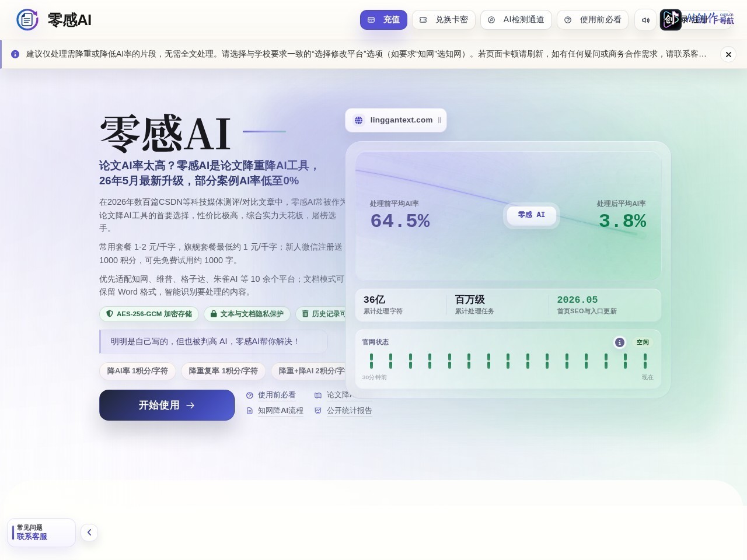Click the lock icon on 文本与文档隐私保护 badge
Image resolution: width=747 pixels, height=560 pixels.
[x=214, y=314]
